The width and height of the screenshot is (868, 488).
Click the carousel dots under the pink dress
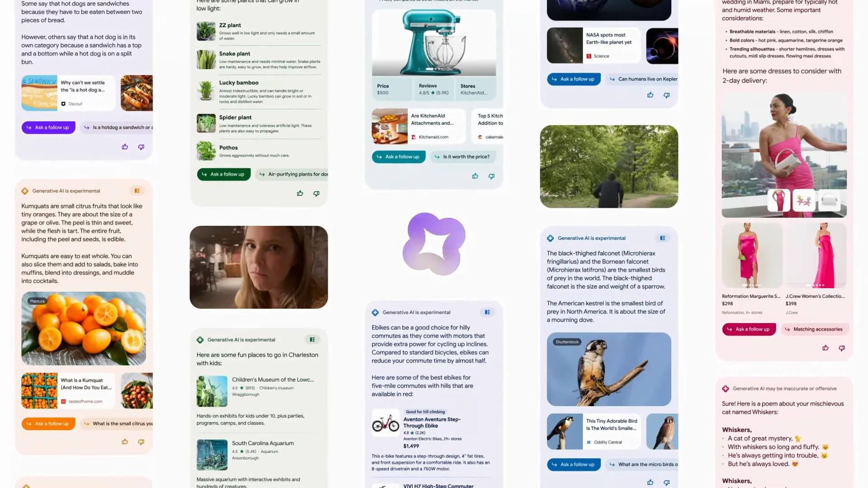tap(817, 286)
